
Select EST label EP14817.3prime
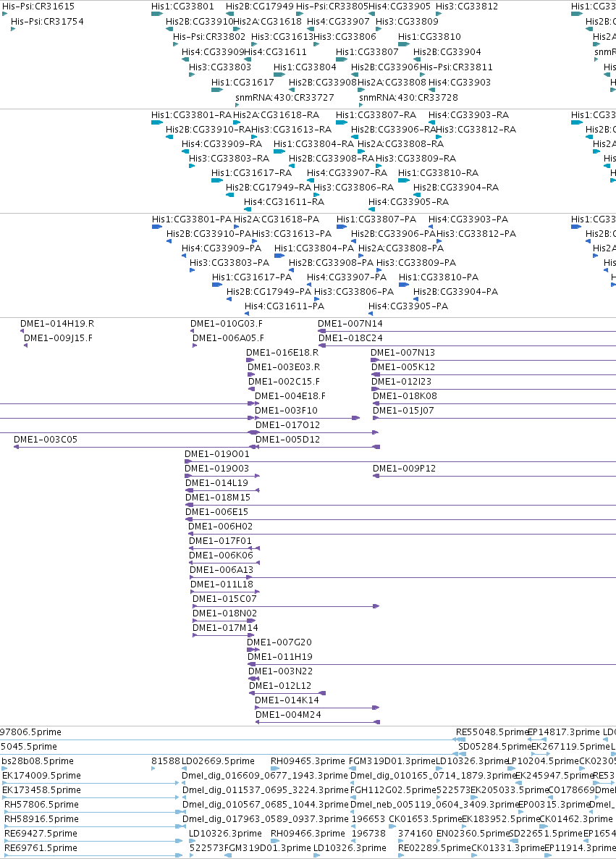click(563, 732)
